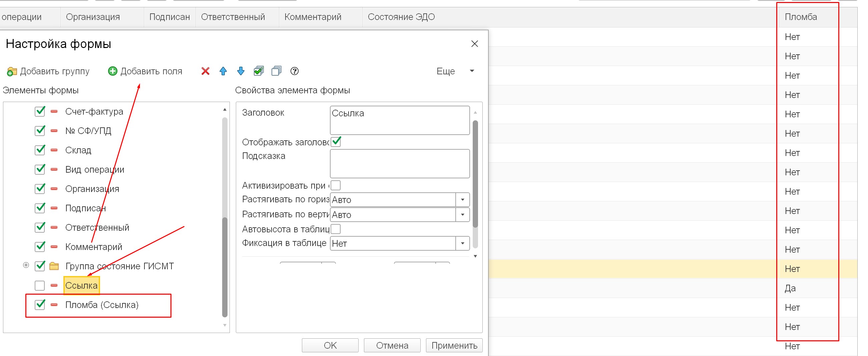Toggle the Вид операции checkbox
Viewport: 868px width, 356px height.
coord(40,169)
